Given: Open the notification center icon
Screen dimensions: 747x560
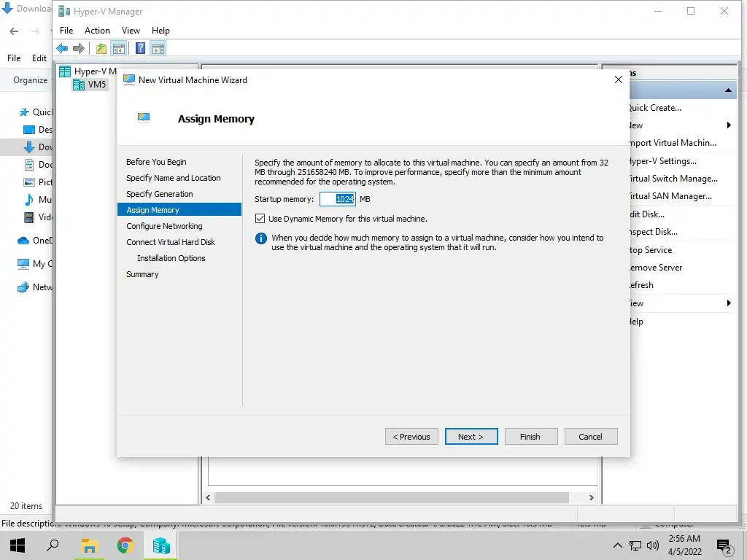Looking at the screenshot, I should pyautogui.click(x=724, y=546).
